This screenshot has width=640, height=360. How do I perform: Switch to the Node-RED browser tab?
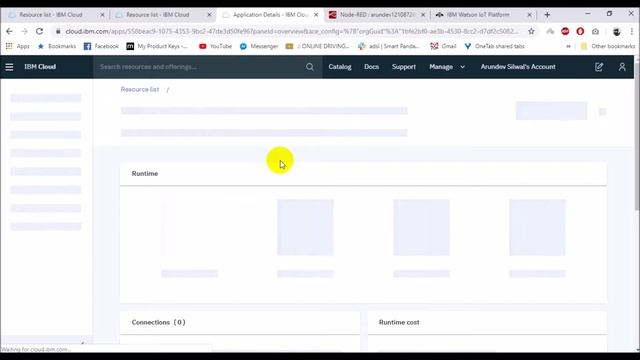coord(377,15)
